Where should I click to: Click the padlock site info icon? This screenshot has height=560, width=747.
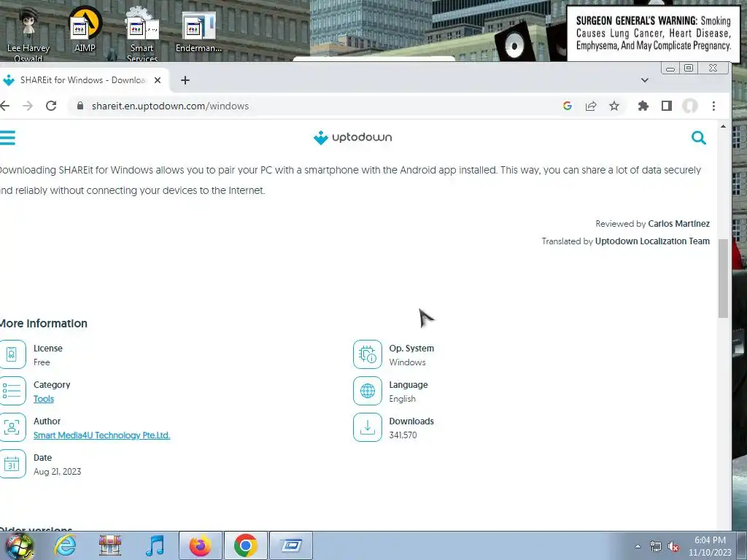click(80, 106)
